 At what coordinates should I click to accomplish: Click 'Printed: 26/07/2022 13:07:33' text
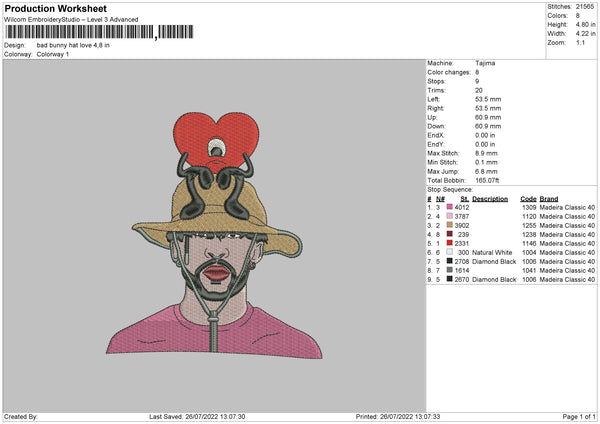pyautogui.click(x=398, y=417)
